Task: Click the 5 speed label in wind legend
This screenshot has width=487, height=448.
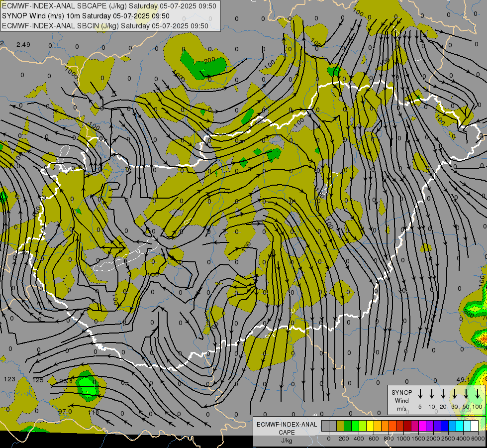Action: (x=420, y=407)
